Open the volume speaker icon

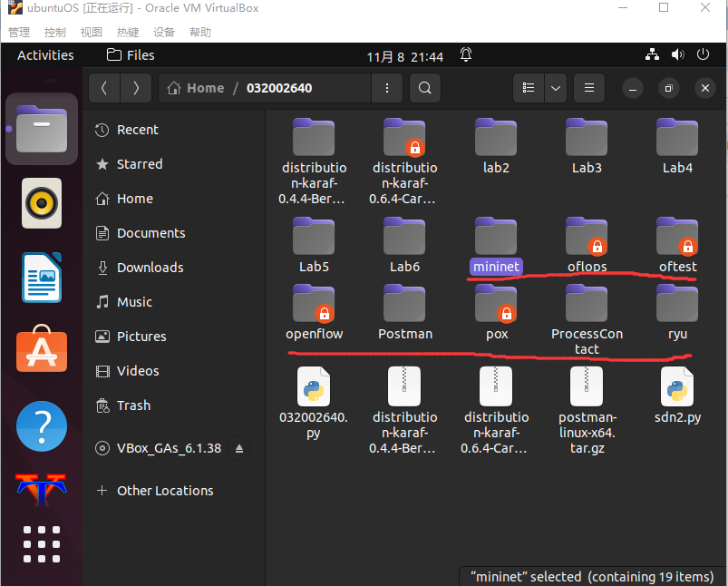[677, 54]
